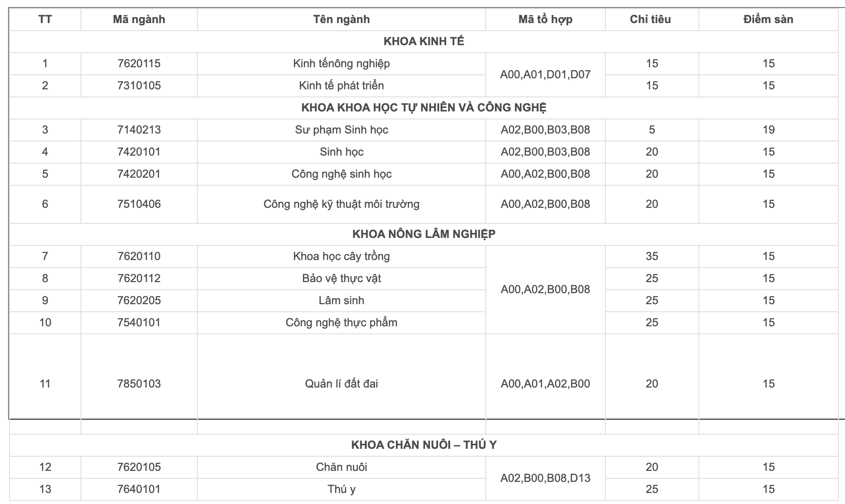Click the 'Mã tổ hợp' column header

tap(545, 20)
